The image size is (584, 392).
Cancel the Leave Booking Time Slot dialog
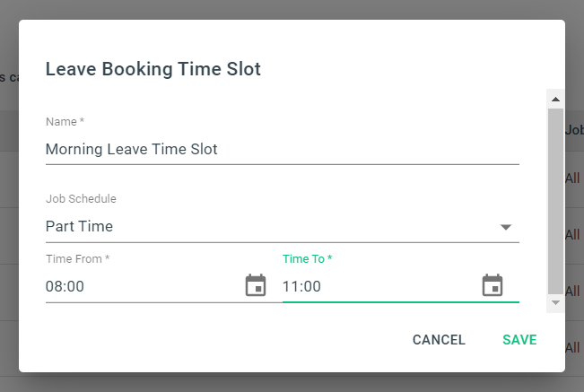click(439, 339)
